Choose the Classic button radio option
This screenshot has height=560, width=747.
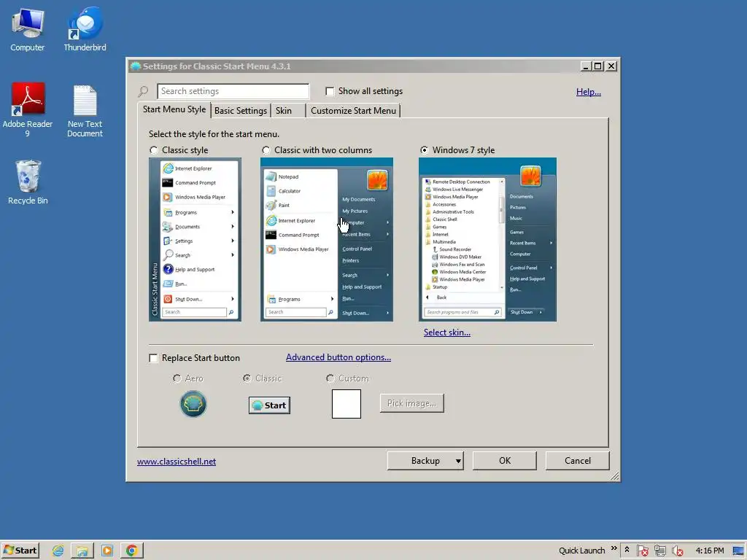247,378
